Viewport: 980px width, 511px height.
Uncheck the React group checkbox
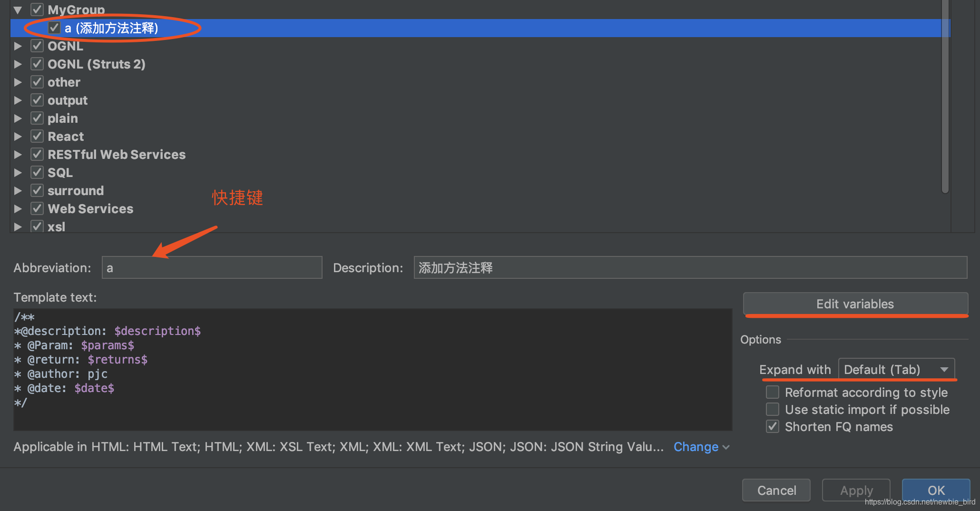[37, 137]
